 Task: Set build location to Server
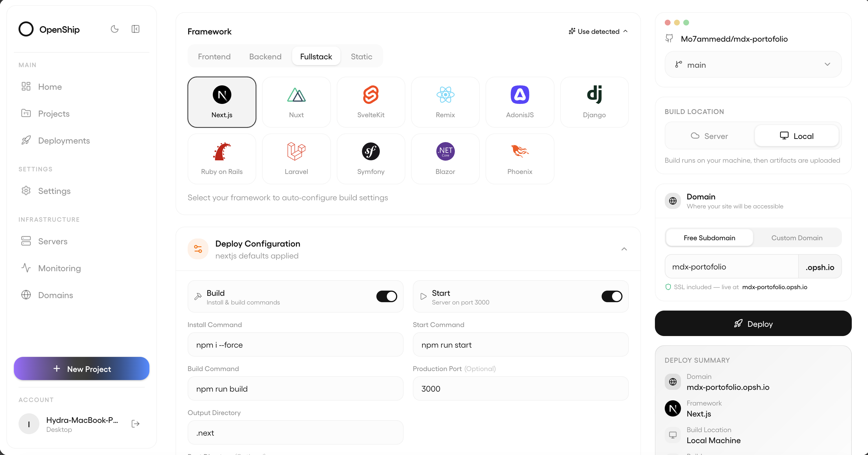709,136
